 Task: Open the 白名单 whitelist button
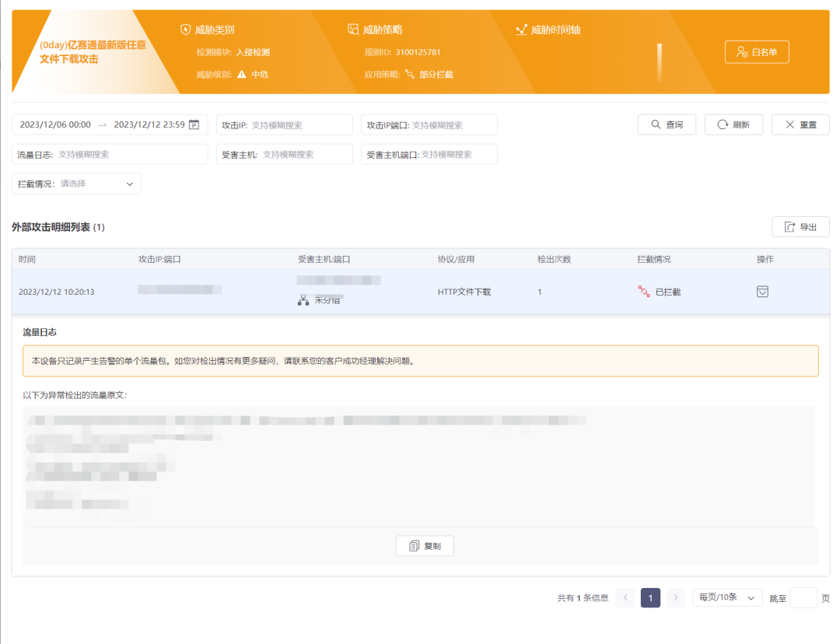757,52
